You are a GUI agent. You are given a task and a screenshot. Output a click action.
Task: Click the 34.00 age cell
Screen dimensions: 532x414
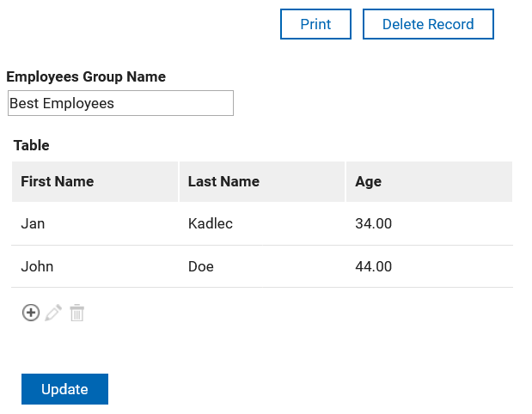[374, 224]
